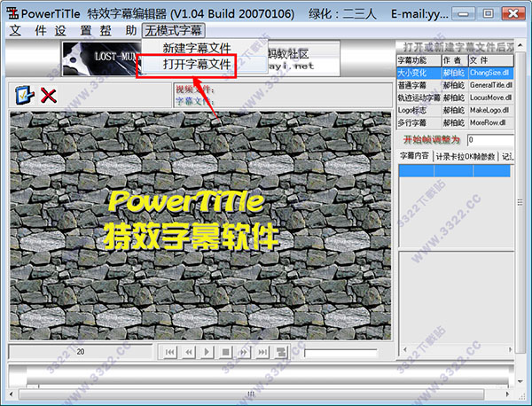Select the 普通字幕 effect row

[x=455, y=85]
